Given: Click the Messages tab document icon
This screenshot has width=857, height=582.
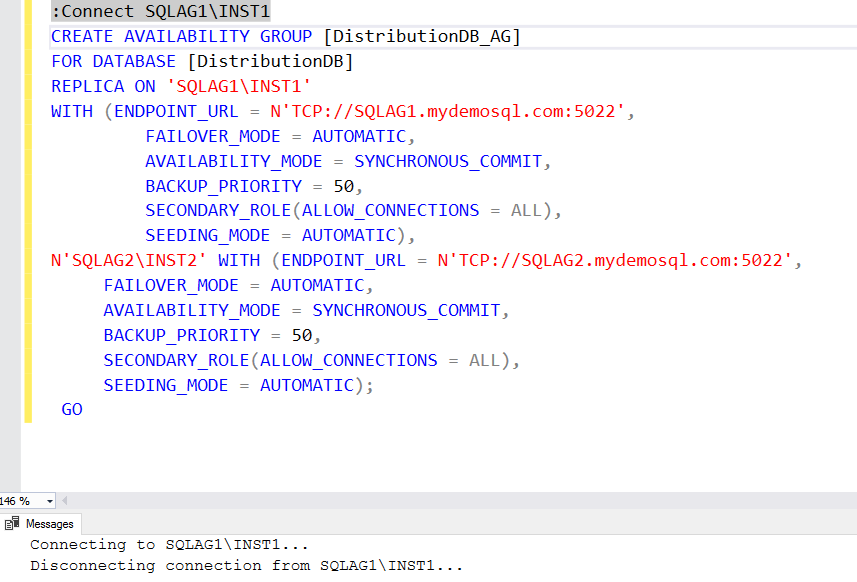Looking at the screenshot, I should click(x=13, y=523).
